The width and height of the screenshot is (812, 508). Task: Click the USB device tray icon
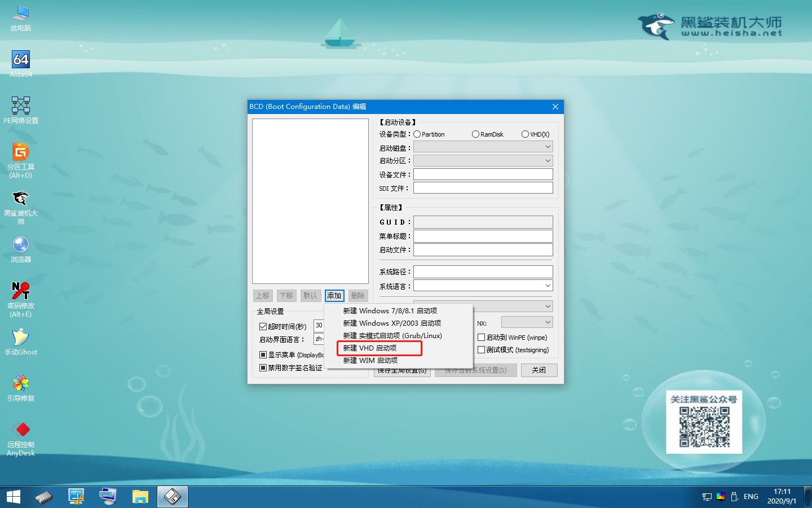(735, 497)
